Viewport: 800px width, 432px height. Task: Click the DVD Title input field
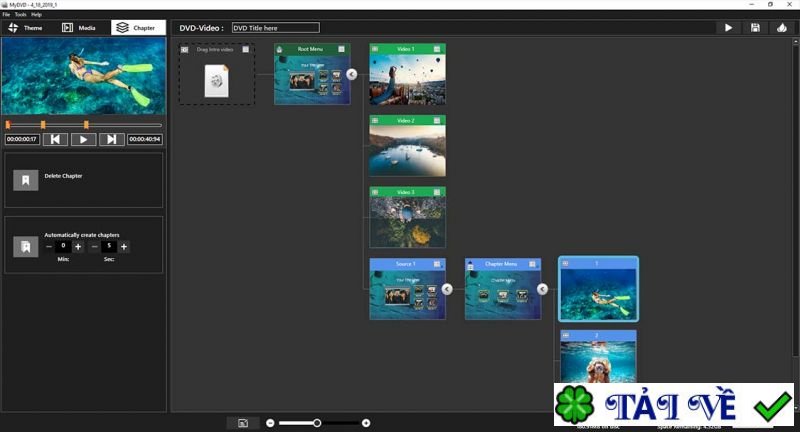tap(276, 28)
